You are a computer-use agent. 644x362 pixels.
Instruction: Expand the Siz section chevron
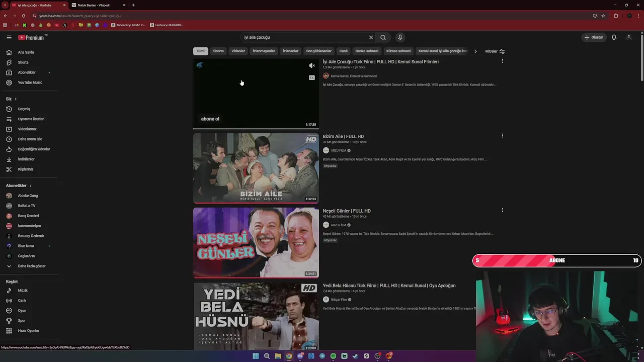(16, 99)
